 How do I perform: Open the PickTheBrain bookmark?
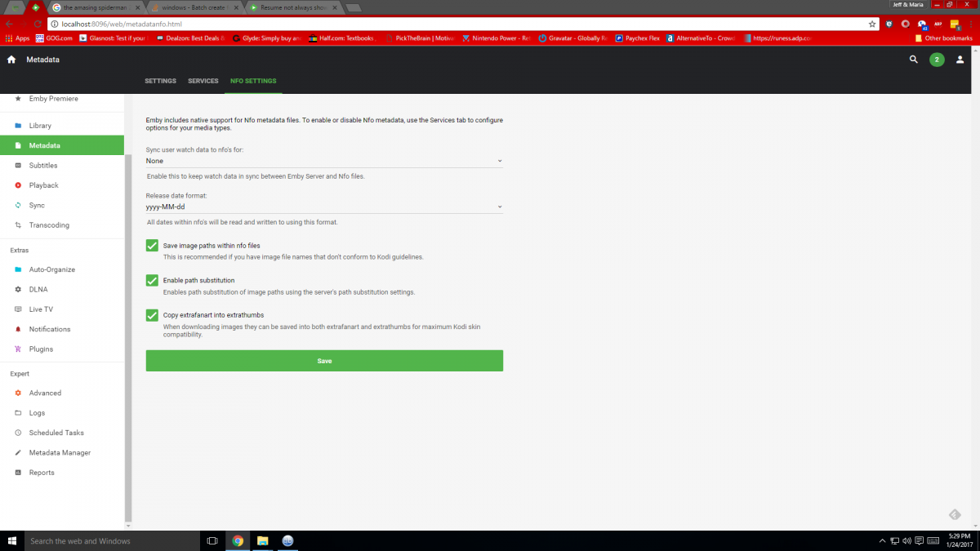coord(419,38)
